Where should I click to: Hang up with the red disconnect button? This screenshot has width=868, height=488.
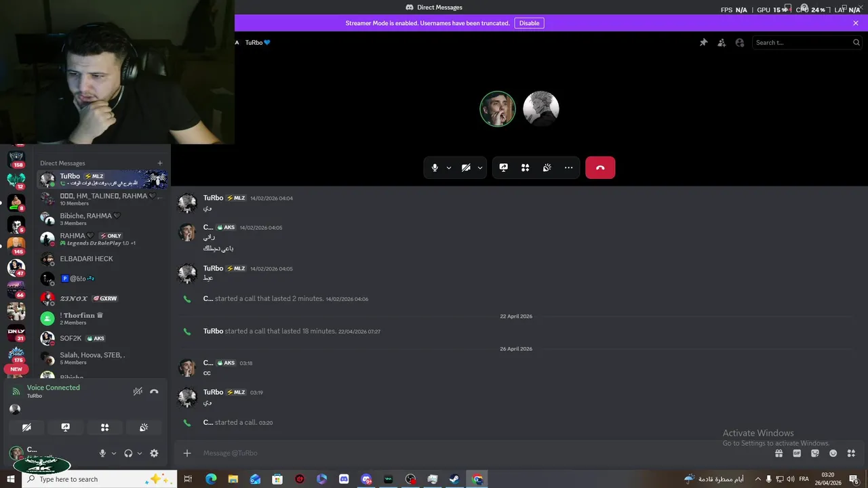600,167
